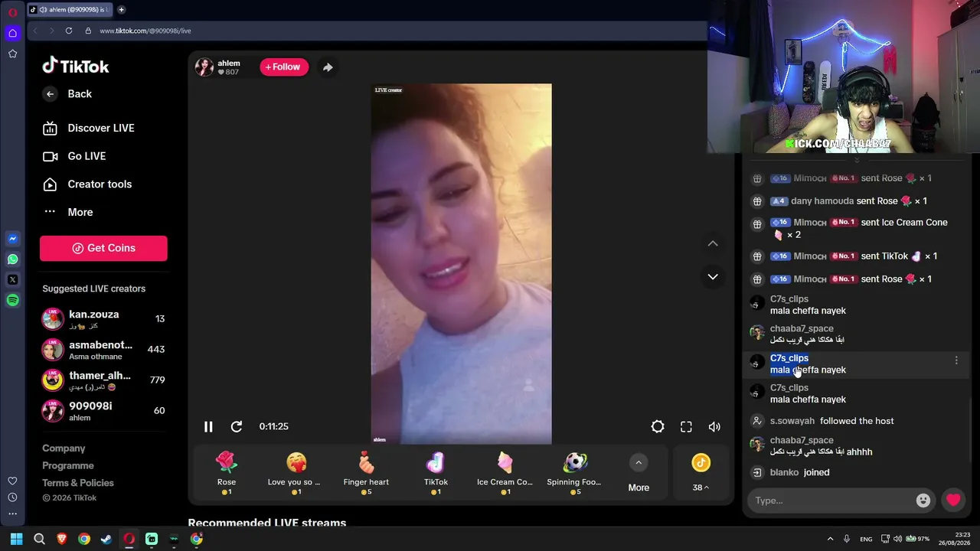The height and width of the screenshot is (551, 980).
Task: Open a new browser tab
Action: coord(121,10)
